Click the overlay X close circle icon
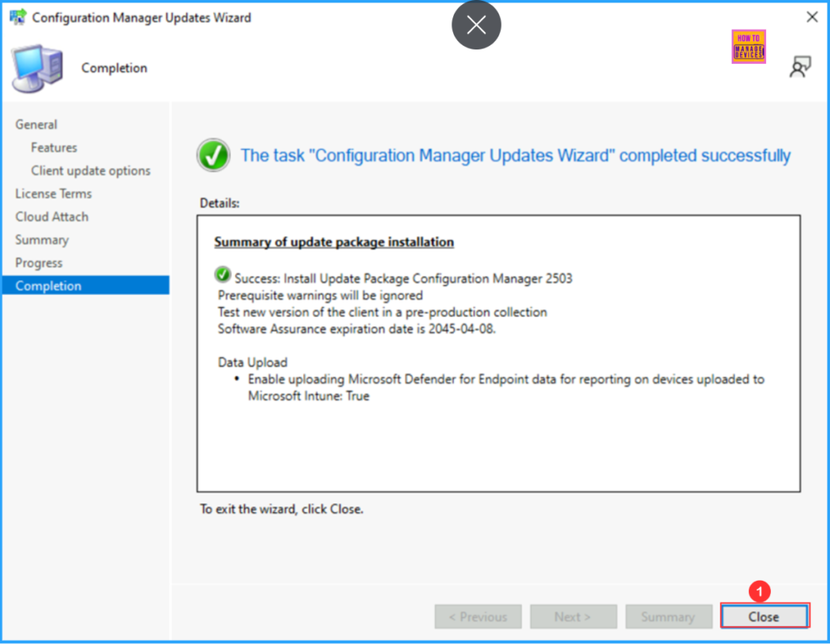Image resolution: width=830 pixels, height=644 pixels. tap(477, 25)
